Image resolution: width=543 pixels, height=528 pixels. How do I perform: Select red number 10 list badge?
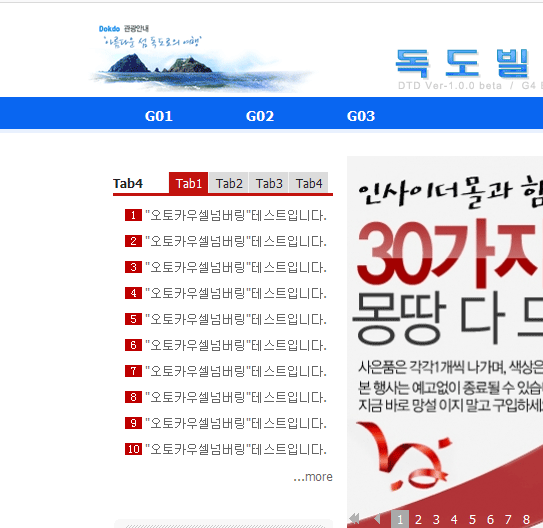click(x=133, y=449)
